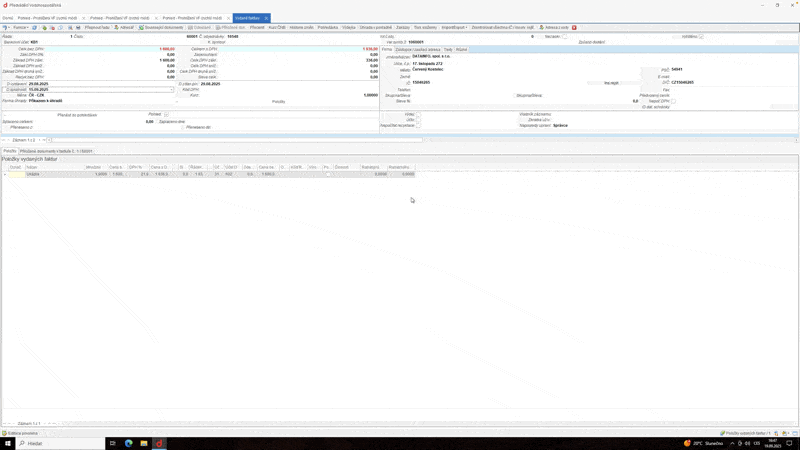800x450 pixels.
Task: Toggle the Storno checkbox
Action: [564, 37]
